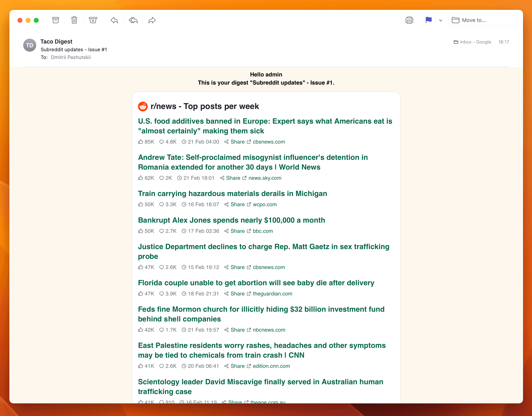Flag this message with the purple flag
Viewport: 532px width, 416px height.
pyautogui.click(x=428, y=20)
